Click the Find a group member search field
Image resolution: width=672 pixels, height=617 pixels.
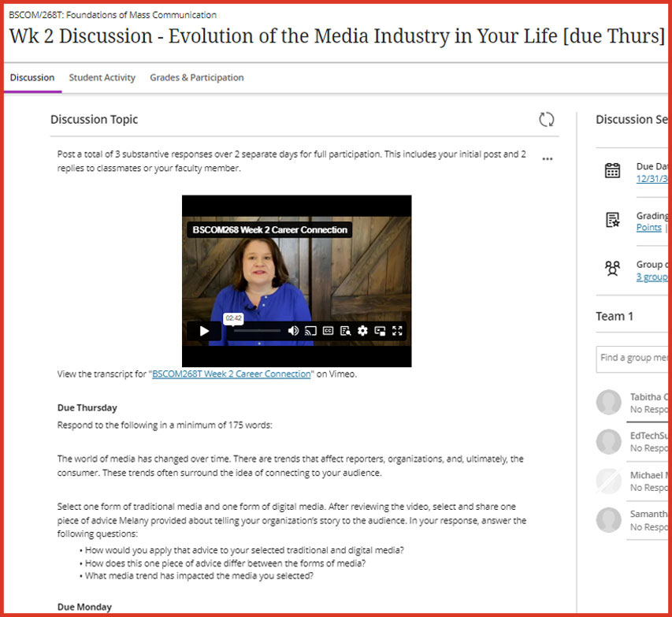pos(634,358)
